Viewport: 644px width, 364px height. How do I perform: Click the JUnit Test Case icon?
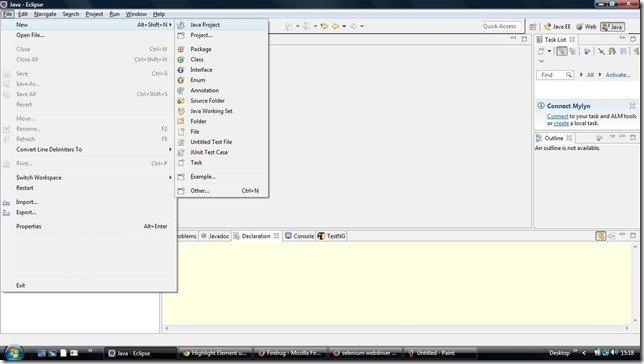[x=181, y=152]
